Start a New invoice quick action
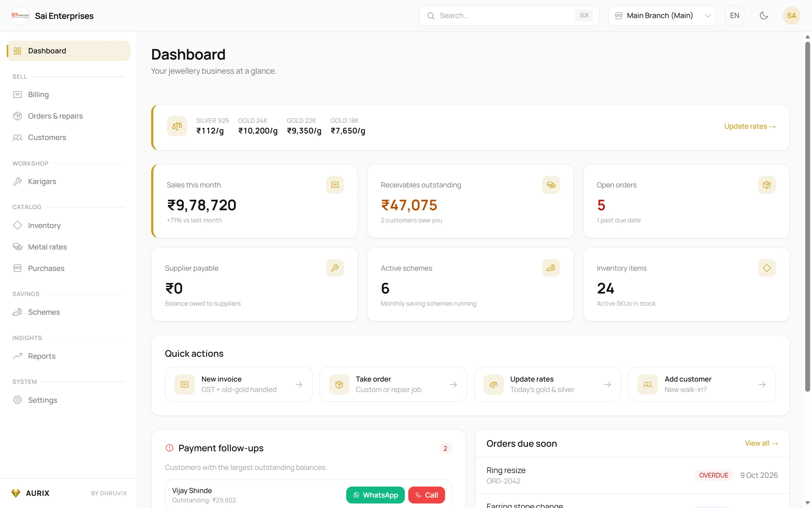The image size is (812, 508). (239, 384)
